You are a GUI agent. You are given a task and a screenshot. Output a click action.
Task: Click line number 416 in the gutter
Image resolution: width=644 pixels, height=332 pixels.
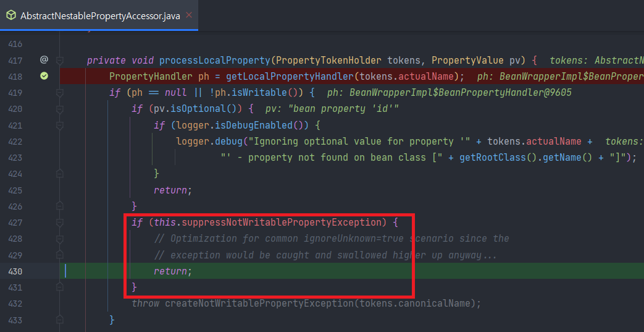click(x=15, y=44)
